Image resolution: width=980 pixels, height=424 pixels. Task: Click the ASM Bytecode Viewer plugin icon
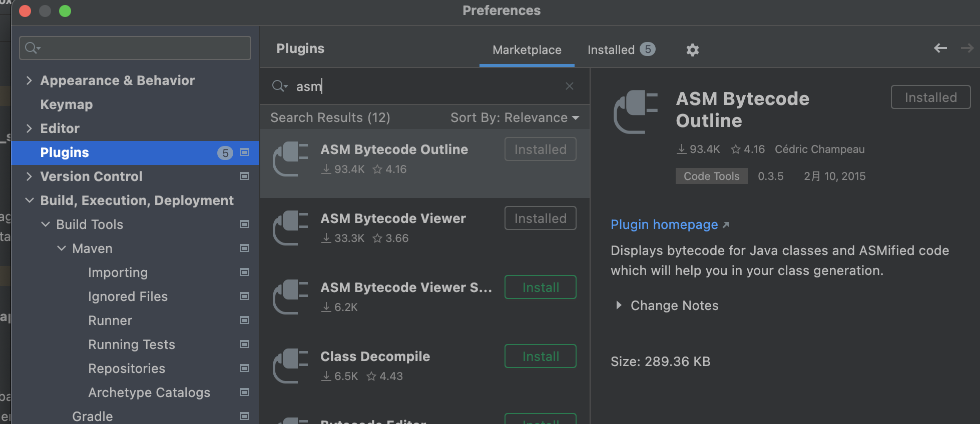coord(290,227)
